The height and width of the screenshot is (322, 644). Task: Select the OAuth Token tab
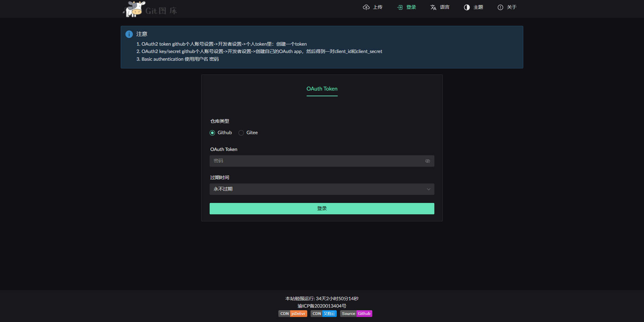click(322, 89)
